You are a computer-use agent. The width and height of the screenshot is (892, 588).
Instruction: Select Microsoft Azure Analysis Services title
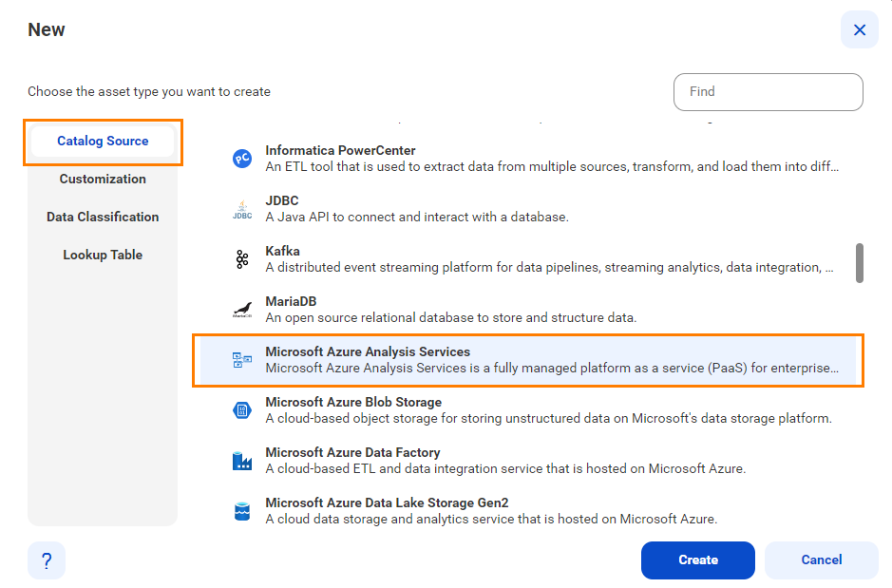[368, 352]
